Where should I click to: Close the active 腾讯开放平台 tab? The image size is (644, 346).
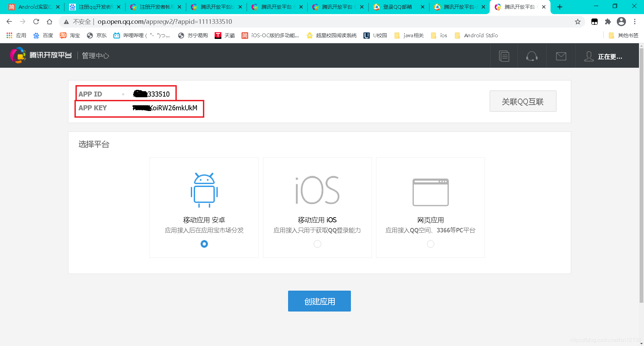click(x=544, y=7)
